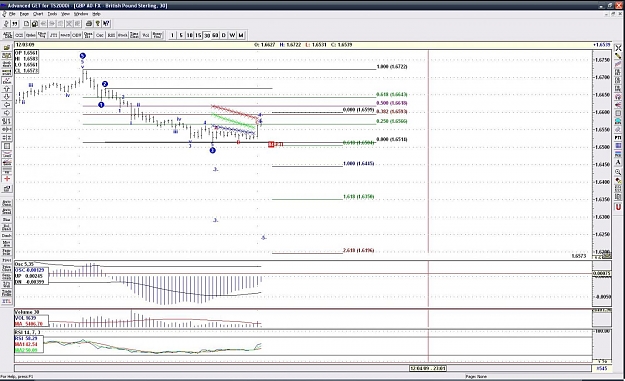The image size is (625, 381).
Task: Click the Pivot button on left toolbar
Action: click(7, 260)
